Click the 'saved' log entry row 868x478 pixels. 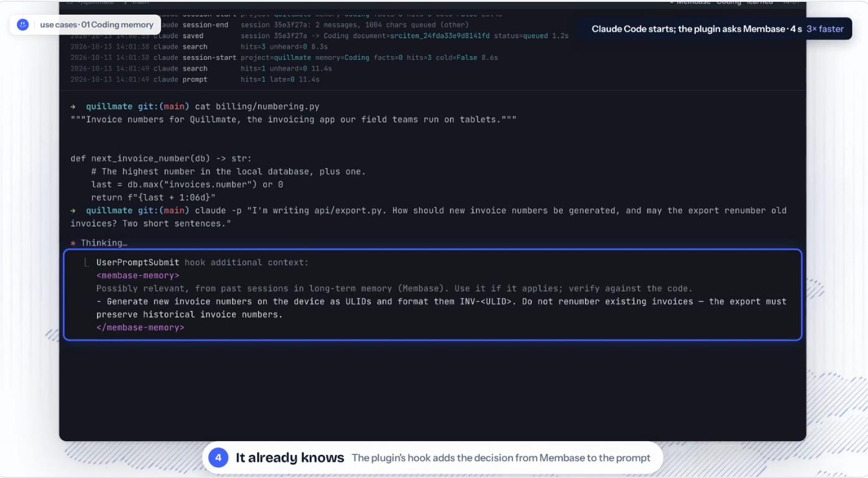(319, 36)
